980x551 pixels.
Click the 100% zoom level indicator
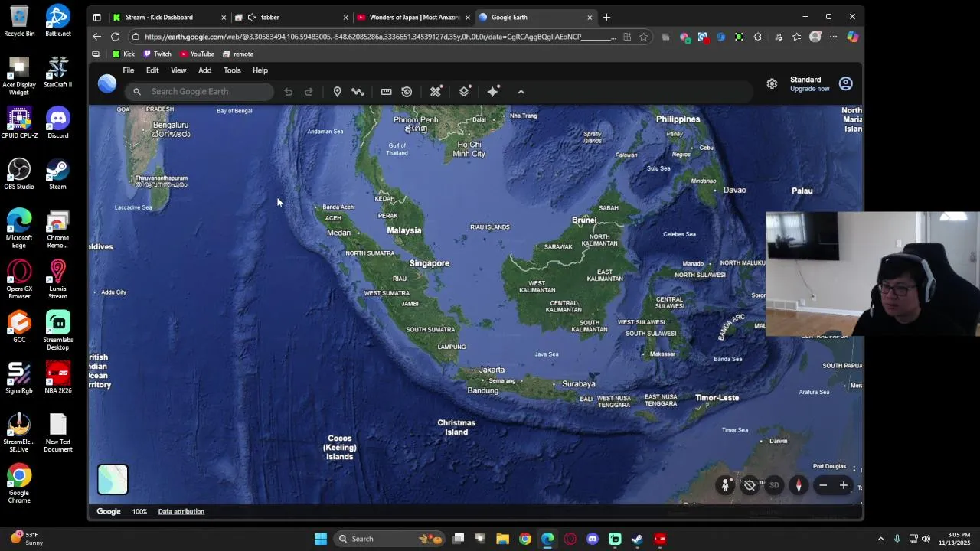tap(139, 511)
